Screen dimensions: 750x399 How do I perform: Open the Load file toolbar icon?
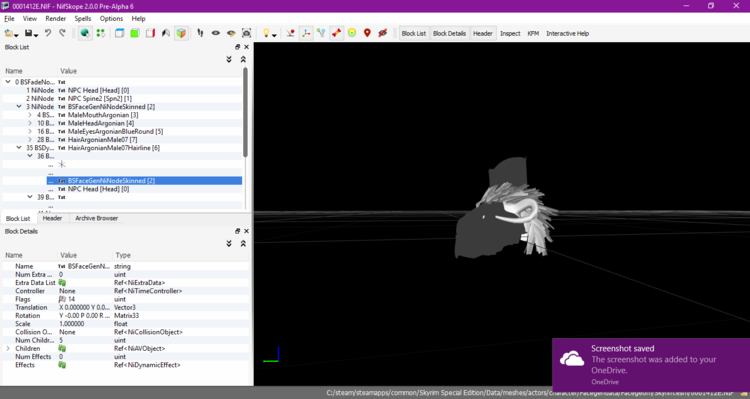pos(9,33)
